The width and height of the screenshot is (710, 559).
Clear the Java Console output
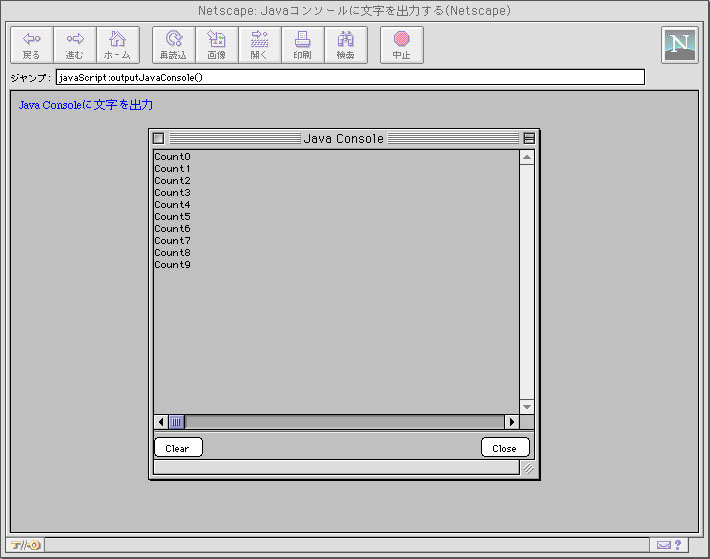(178, 448)
